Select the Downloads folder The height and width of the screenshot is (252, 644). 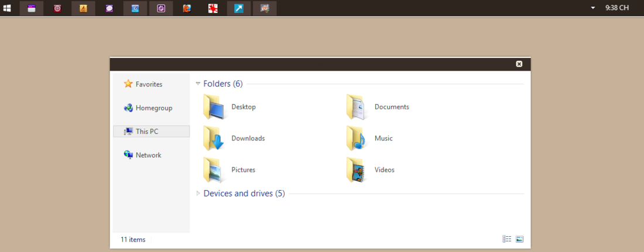tap(234, 139)
